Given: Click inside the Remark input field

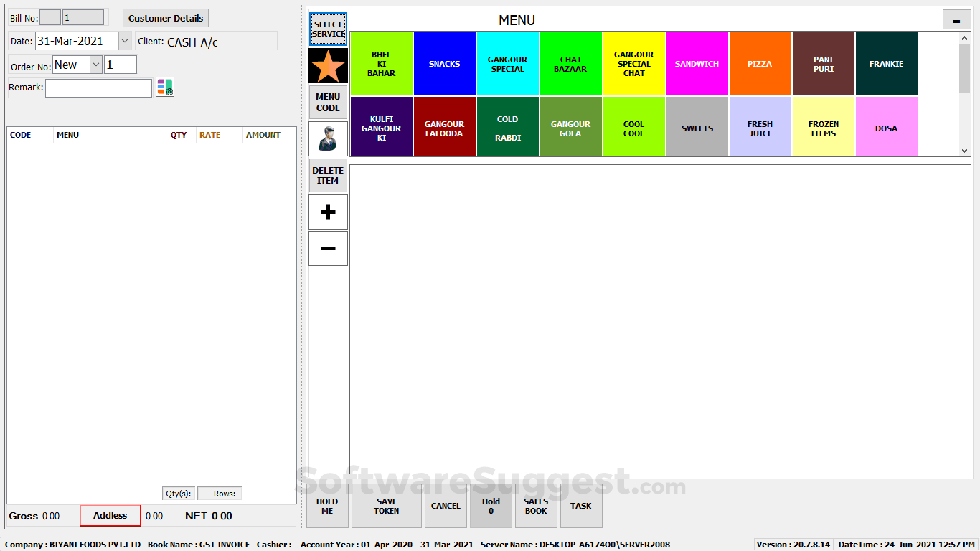Looking at the screenshot, I should (98, 87).
